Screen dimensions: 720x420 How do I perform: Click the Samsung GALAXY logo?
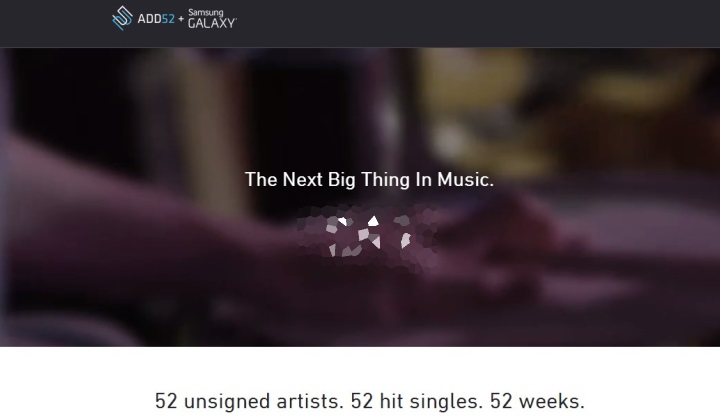point(212,19)
